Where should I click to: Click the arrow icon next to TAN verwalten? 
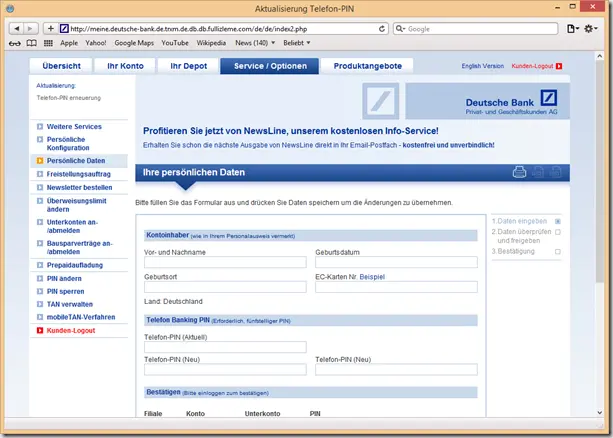[x=40, y=304]
